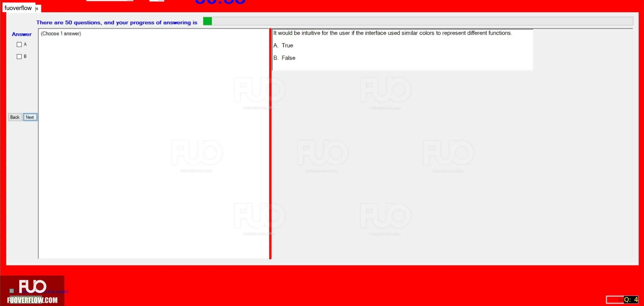
Task: Select the question statement about similar colors
Action: (393, 33)
